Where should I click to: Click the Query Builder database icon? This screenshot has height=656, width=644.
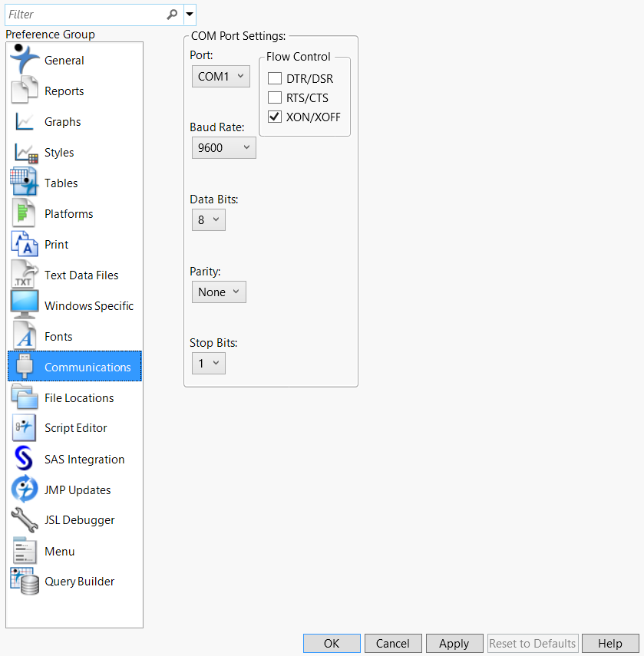point(25,581)
